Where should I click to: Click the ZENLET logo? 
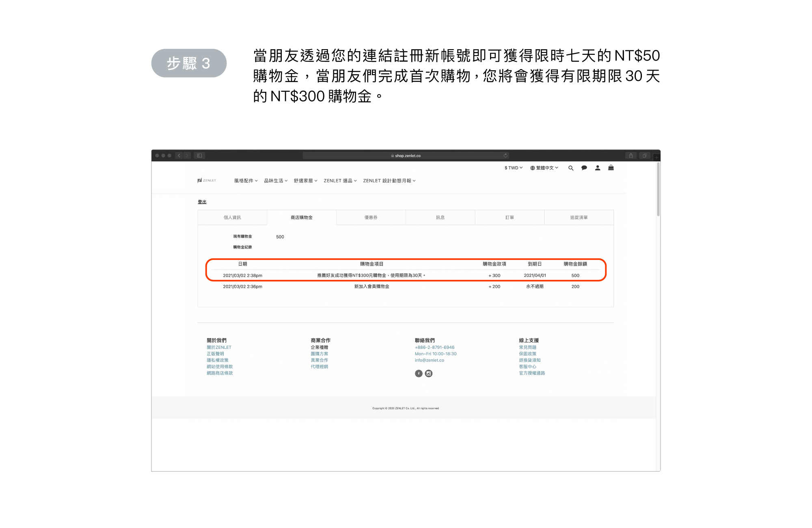207,181
